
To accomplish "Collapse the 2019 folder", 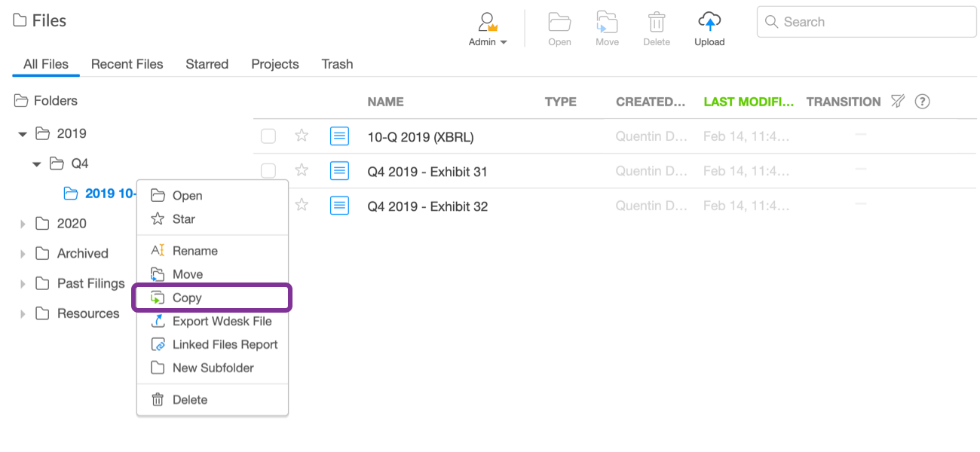I will 23,134.
